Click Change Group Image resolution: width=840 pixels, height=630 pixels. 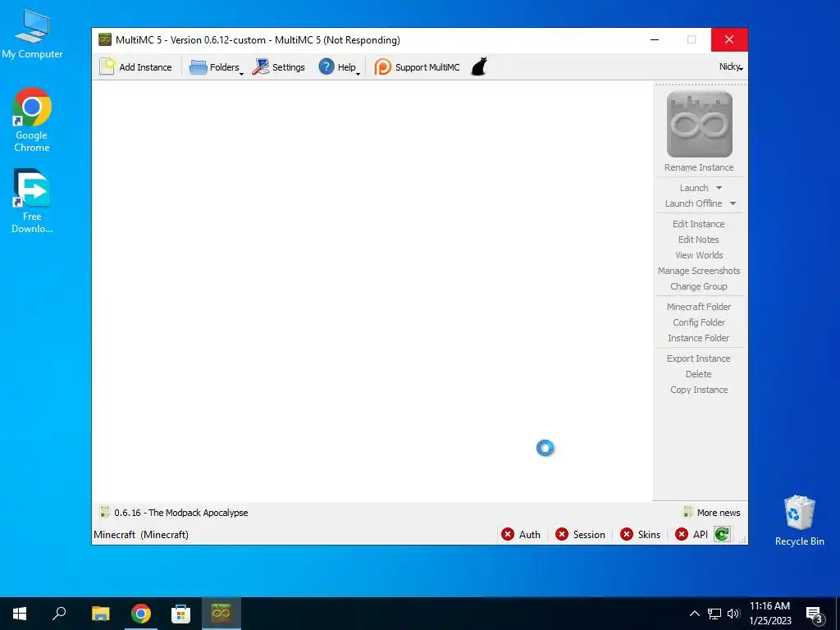(x=699, y=286)
